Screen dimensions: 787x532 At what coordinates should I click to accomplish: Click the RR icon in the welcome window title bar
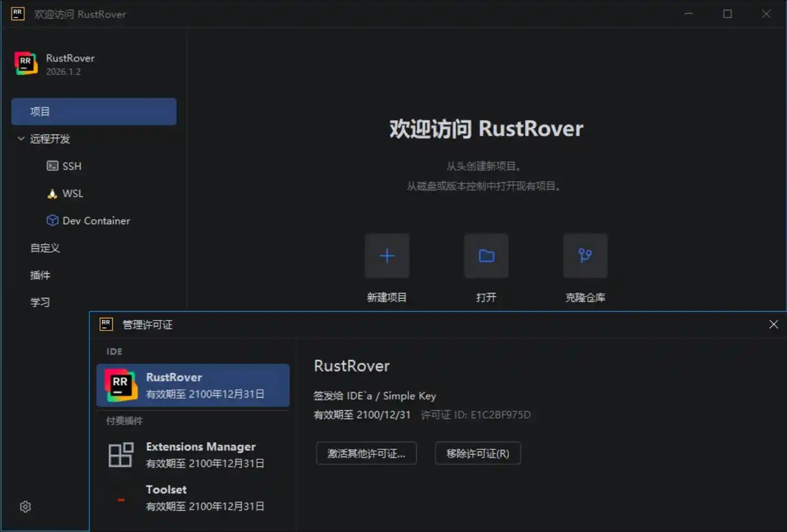[18, 14]
